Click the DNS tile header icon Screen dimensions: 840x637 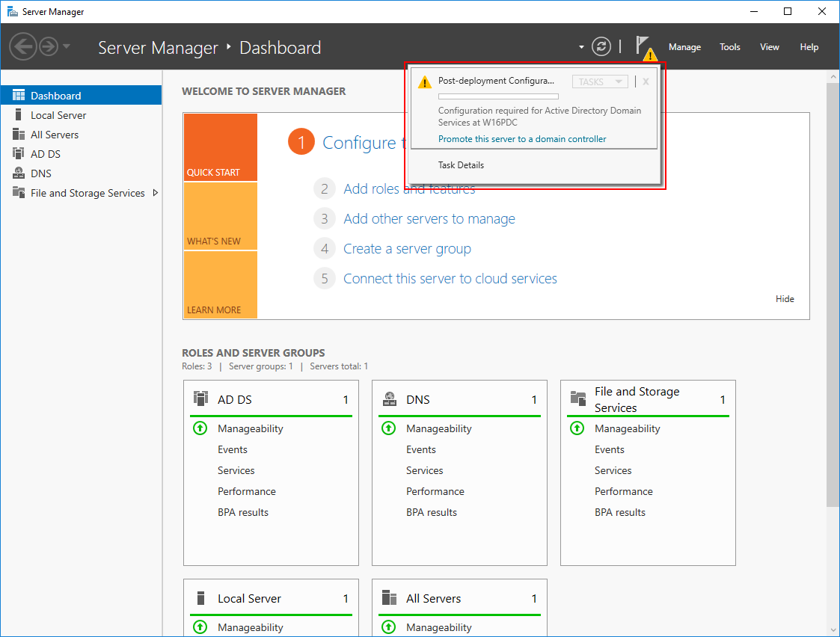[x=390, y=398]
